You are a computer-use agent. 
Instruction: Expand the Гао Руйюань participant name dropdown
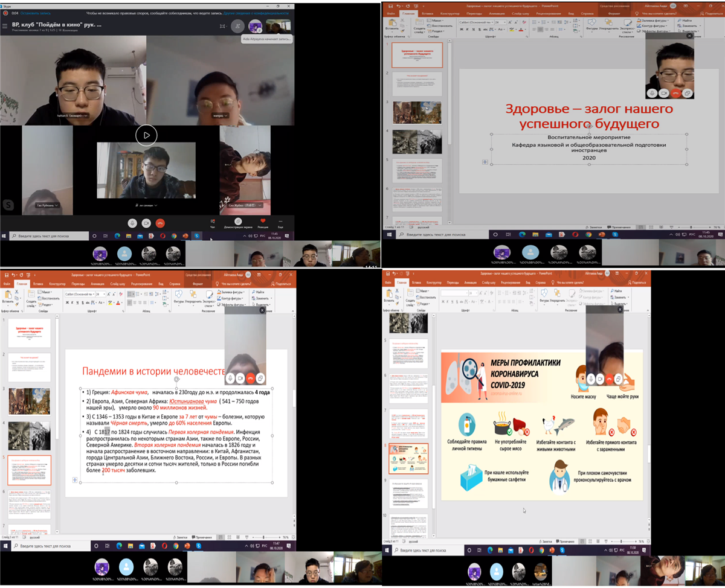pos(57,206)
